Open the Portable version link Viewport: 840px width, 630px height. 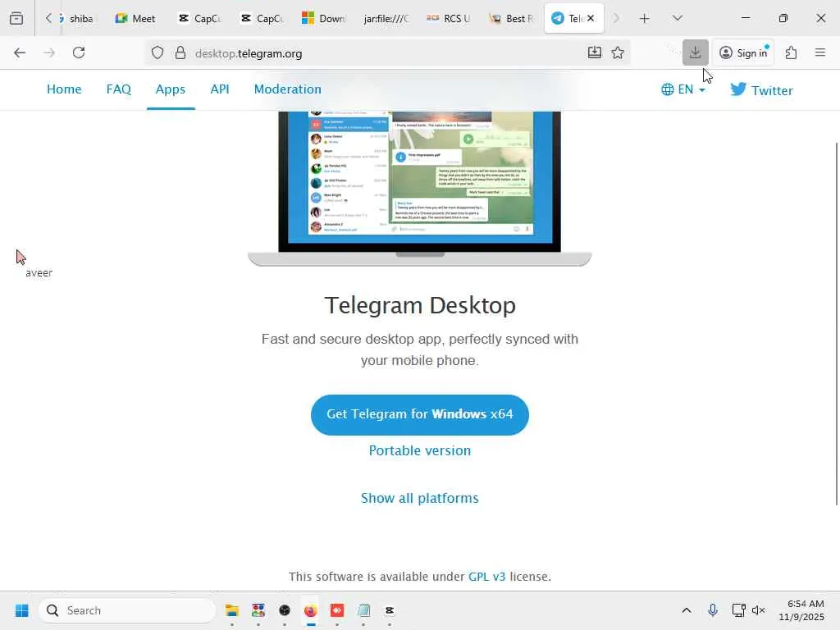click(x=420, y=450)
